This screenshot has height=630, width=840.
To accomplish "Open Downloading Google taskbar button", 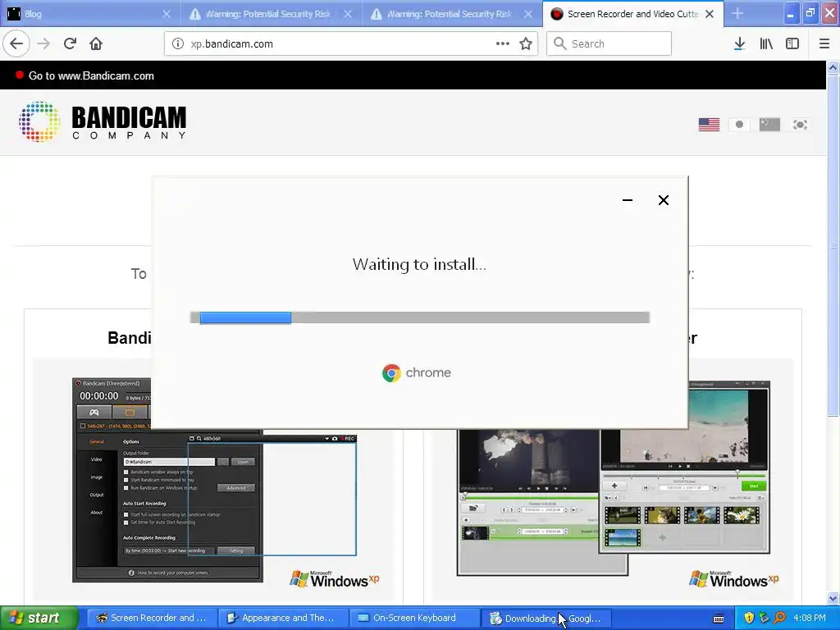I will 546,619.
